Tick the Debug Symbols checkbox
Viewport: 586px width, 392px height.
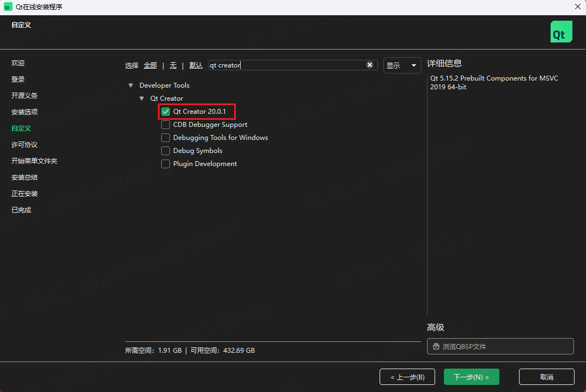pyautogui.click(x=166, y=151)
